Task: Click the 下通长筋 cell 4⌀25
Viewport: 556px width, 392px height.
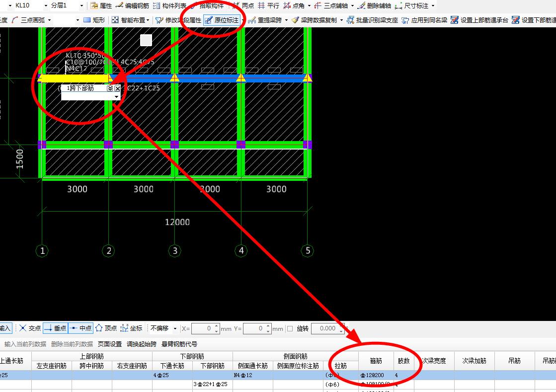Action: pyautogui.click(x=172, y=375)
